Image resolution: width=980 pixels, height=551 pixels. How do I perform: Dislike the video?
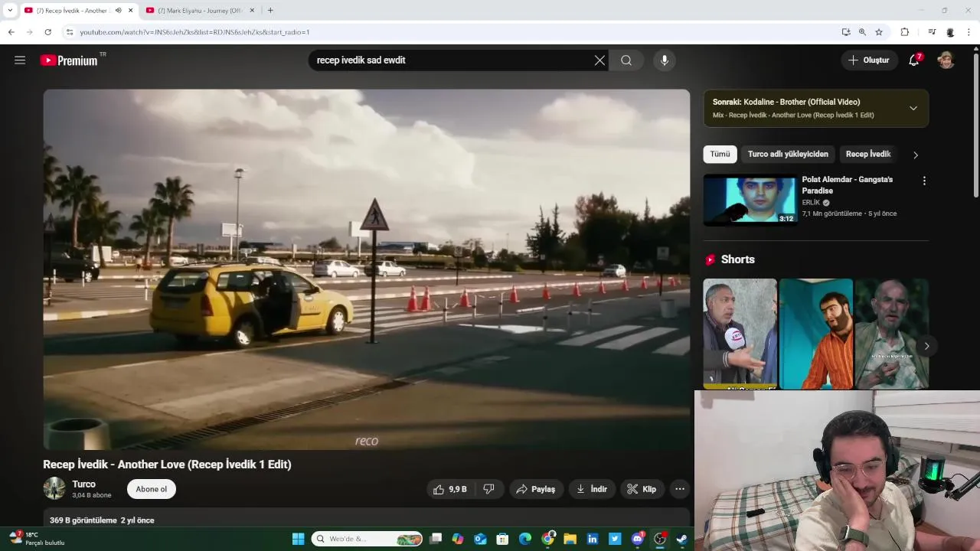click(488, 489)
